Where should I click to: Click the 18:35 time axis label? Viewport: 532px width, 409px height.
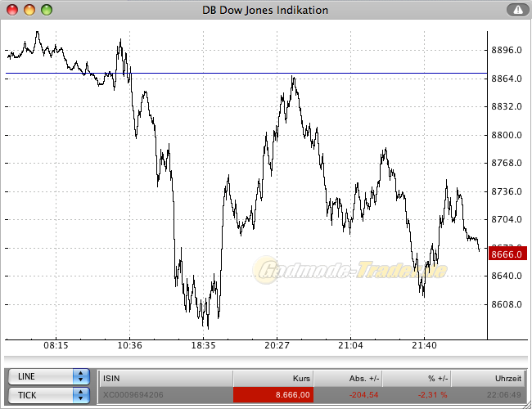coord(203,345)
